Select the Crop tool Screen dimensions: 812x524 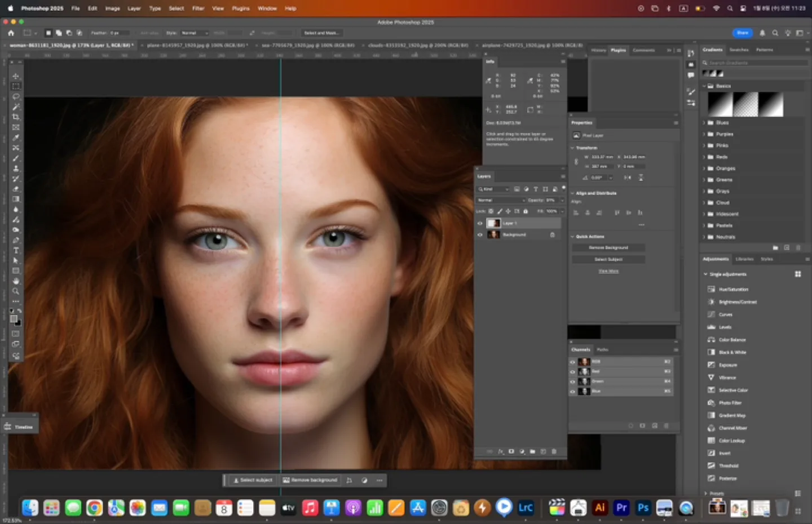tap(16, 117)
